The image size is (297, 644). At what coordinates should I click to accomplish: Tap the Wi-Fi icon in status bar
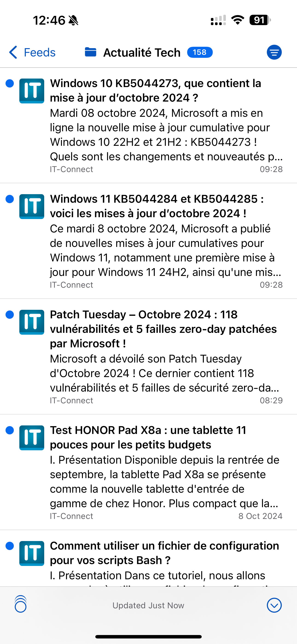point(238,20)
